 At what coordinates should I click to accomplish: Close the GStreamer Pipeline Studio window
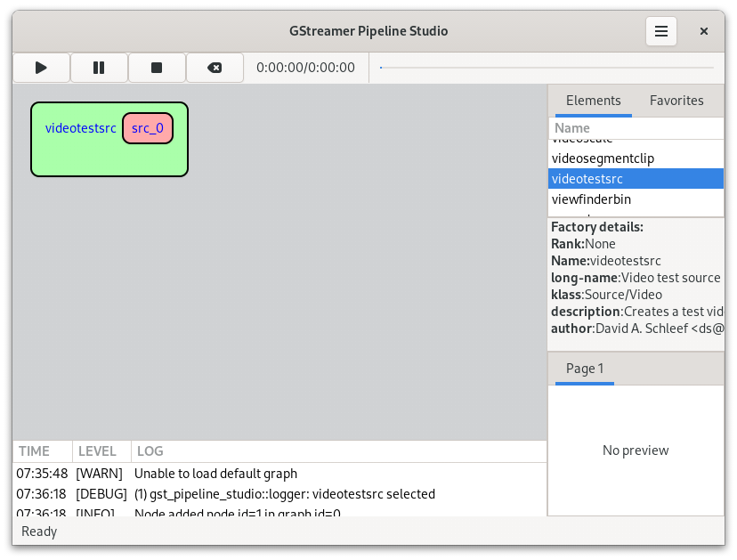coord(704,31)
